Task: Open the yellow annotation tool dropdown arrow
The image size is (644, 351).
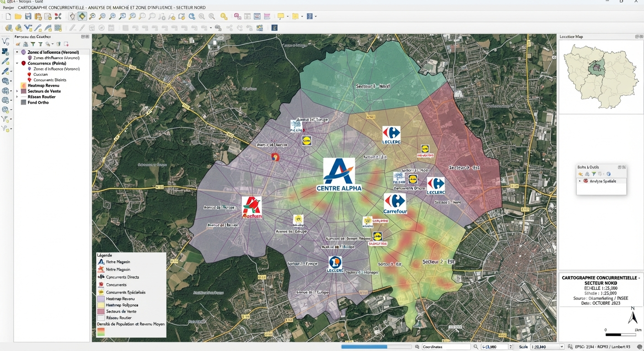Action: [x=287, y=16]
